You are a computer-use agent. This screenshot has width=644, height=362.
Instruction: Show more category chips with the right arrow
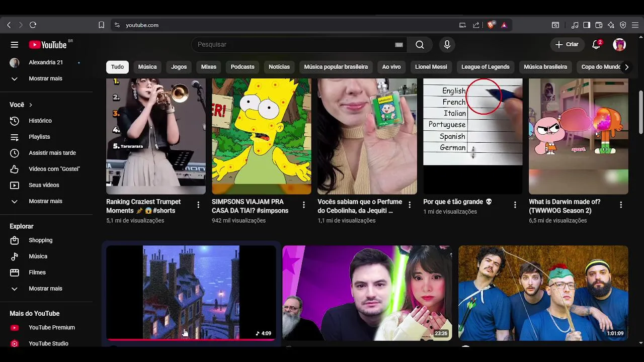click(x=626, y=67)
